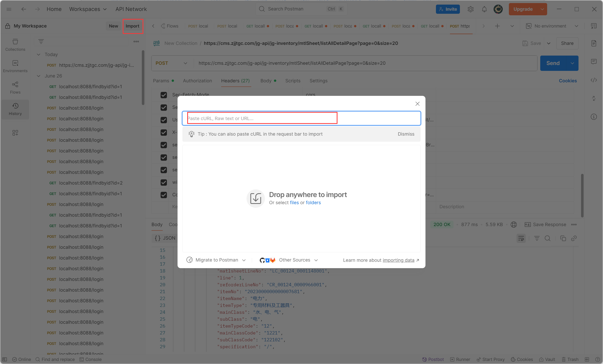Open a new request tab with plus icon
This screenshot has height=364, width=603.
pos(497,26)
